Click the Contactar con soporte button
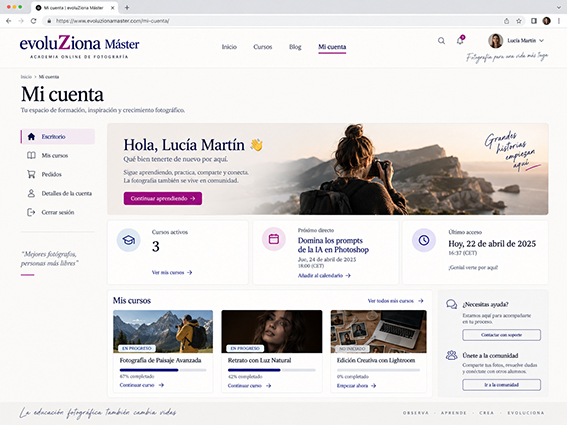567x425 pixels. (x=501, y=335)
